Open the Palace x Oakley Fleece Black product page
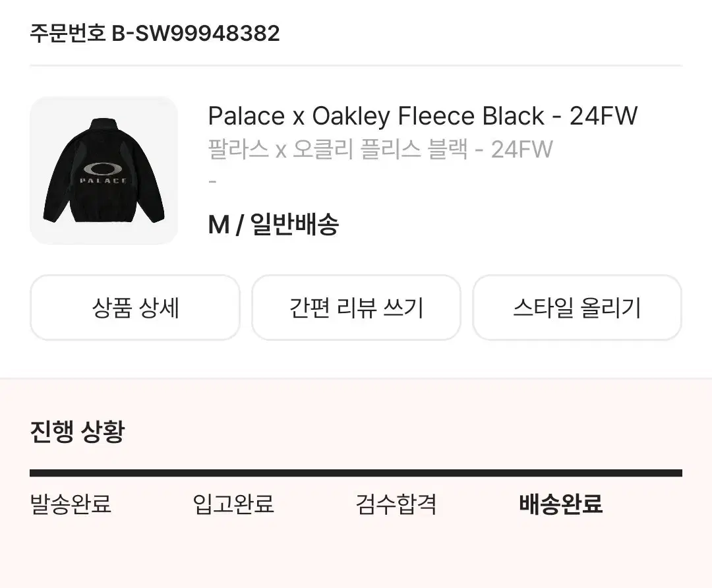The width and height of the screenshot is (712, 588). click(421, 116)
